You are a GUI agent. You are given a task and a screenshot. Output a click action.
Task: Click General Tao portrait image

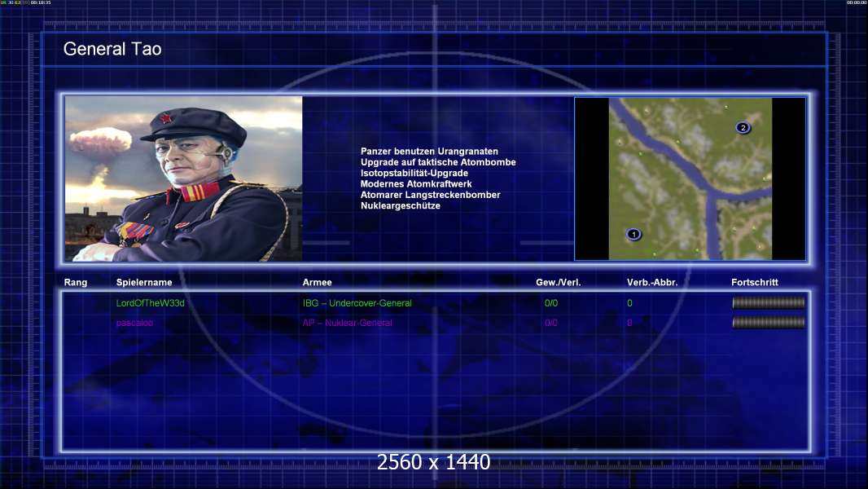[x=184, y=178]
